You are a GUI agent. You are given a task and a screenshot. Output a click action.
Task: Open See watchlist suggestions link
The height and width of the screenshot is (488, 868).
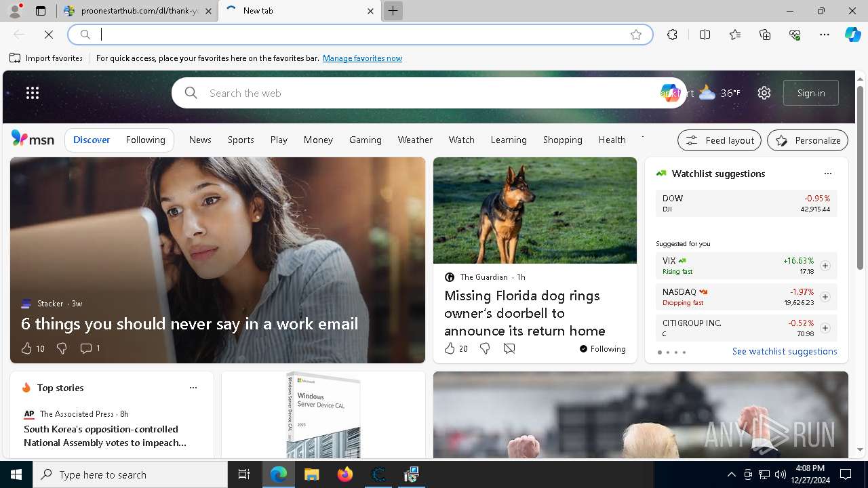click(x=785, y=351)
